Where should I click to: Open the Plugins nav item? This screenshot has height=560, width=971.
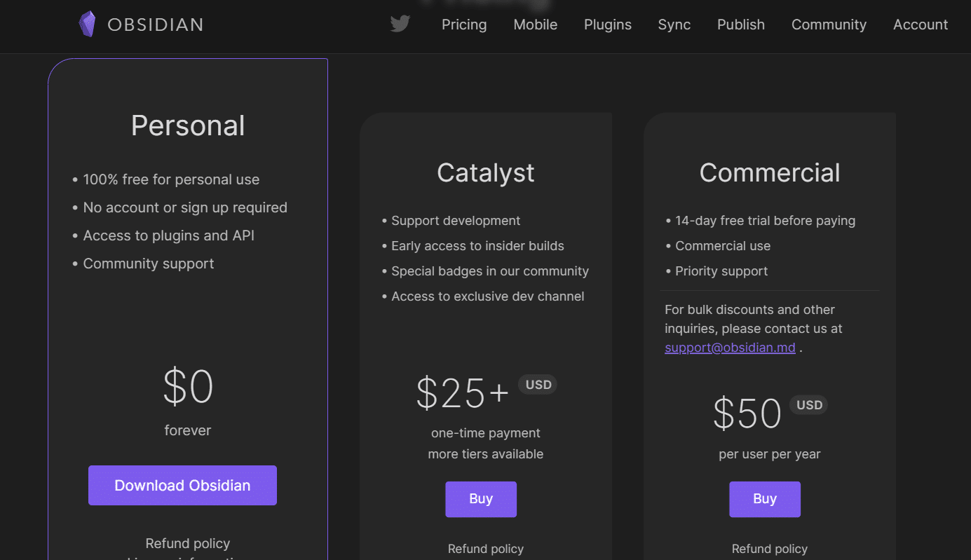608,25
